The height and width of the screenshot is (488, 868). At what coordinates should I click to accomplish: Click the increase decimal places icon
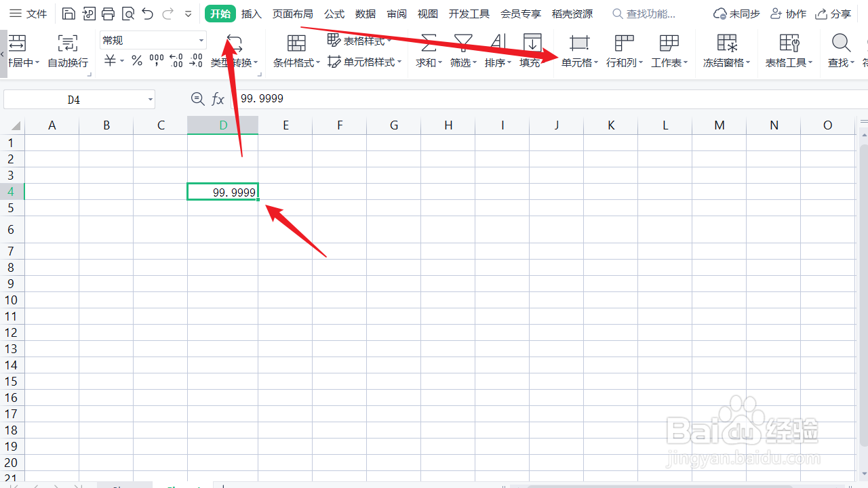pyautogui.click(x=176, y=61)
